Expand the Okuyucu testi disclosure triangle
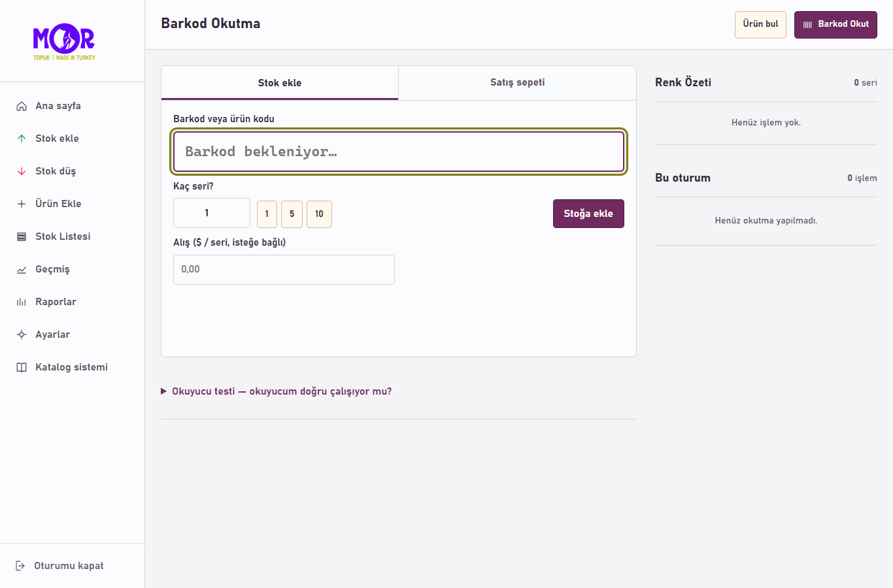The height and width of the screenshot is (588, 893). (x=164, y=391)
